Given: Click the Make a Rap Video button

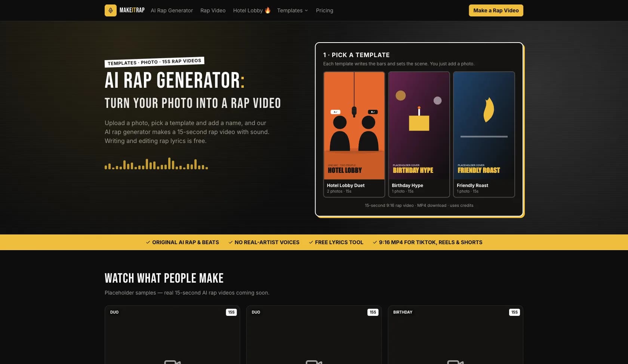Looking at the screenshot, I should (496, 10).
